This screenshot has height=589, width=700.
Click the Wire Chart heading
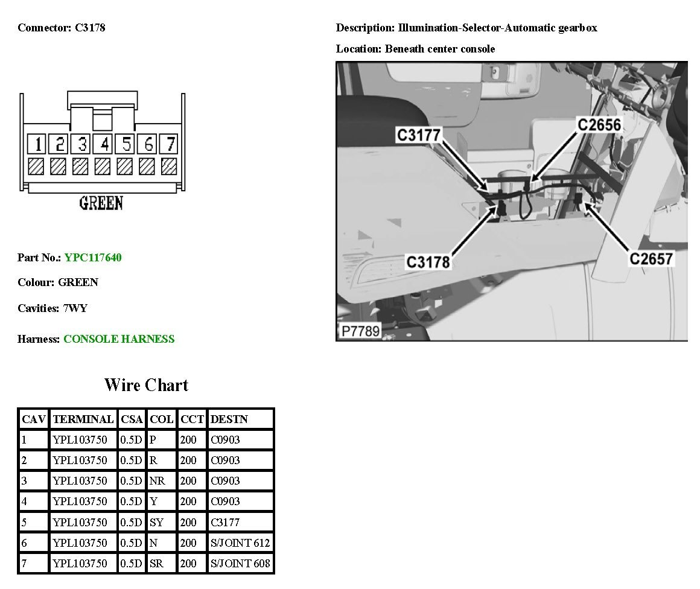coord(146,385)
